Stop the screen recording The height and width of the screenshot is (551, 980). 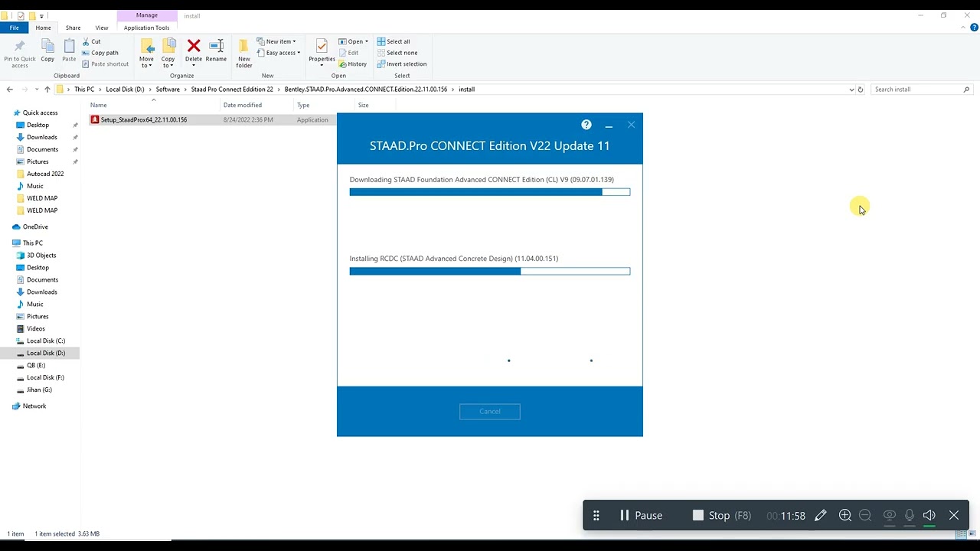click(721, 516)
